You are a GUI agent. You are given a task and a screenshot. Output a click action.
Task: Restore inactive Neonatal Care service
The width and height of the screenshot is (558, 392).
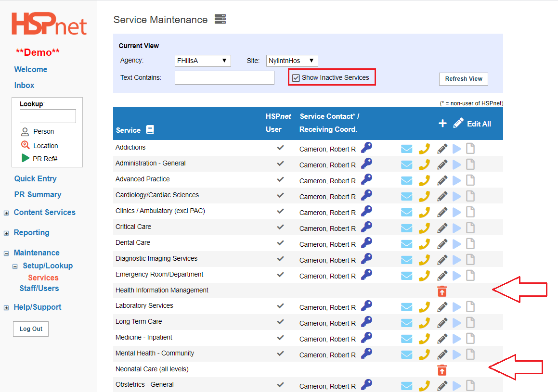442,370
